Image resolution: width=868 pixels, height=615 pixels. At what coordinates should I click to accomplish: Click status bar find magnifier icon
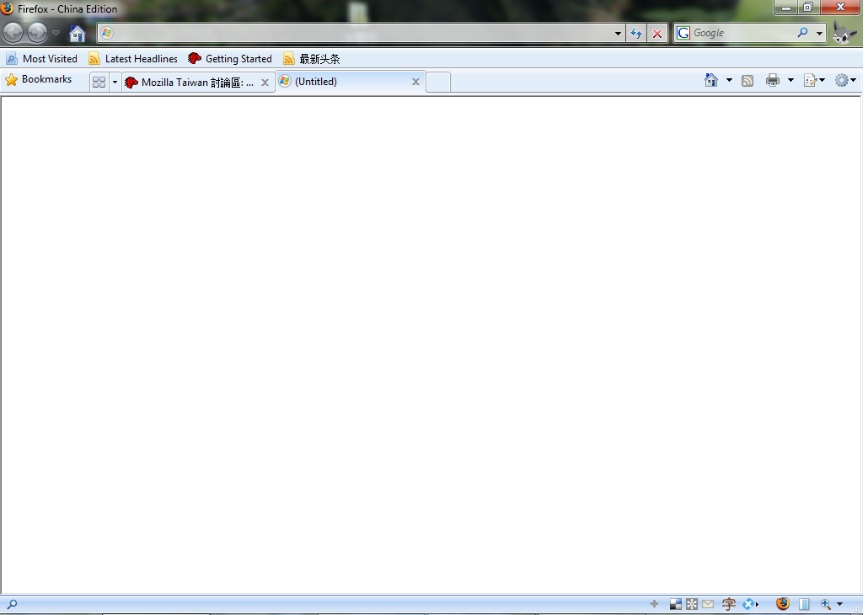(12, 605)
